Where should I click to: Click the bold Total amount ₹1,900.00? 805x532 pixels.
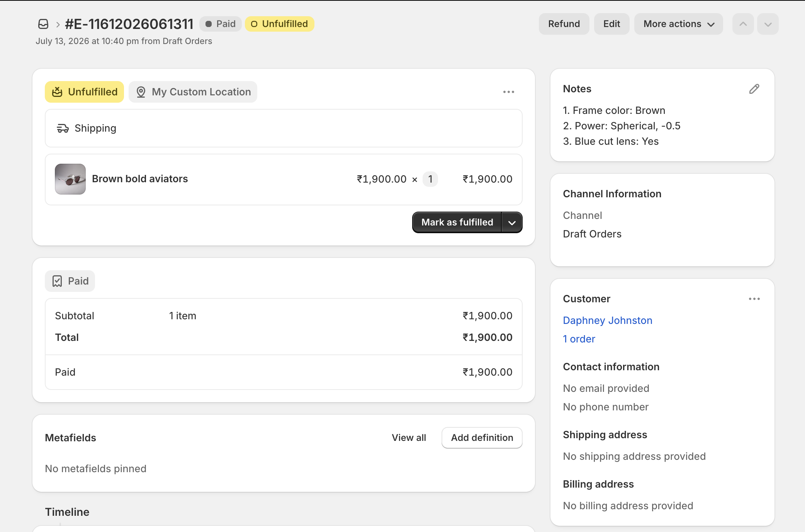click(487, 337)
